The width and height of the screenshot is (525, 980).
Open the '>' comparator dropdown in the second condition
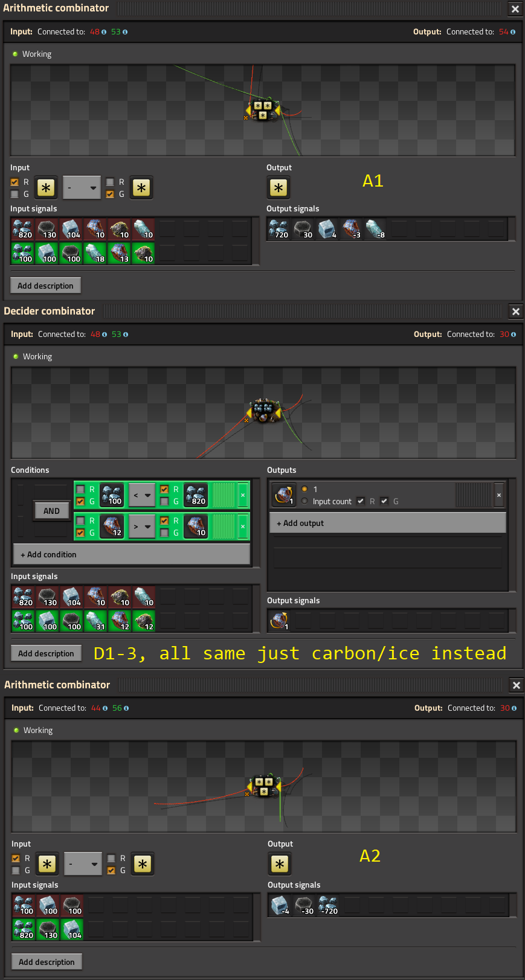(x=142, y=527)
